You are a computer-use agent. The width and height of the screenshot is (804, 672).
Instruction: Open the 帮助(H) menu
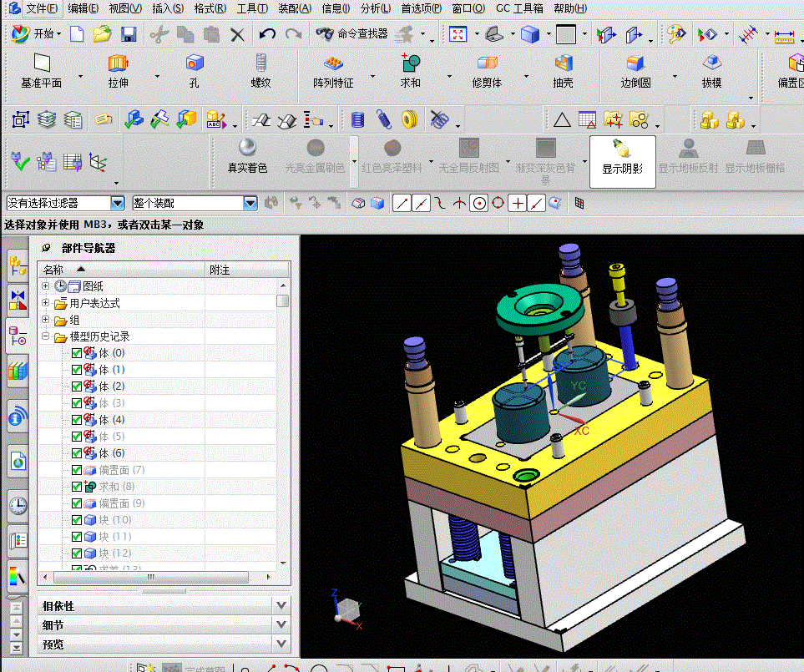tap(570, 8)
